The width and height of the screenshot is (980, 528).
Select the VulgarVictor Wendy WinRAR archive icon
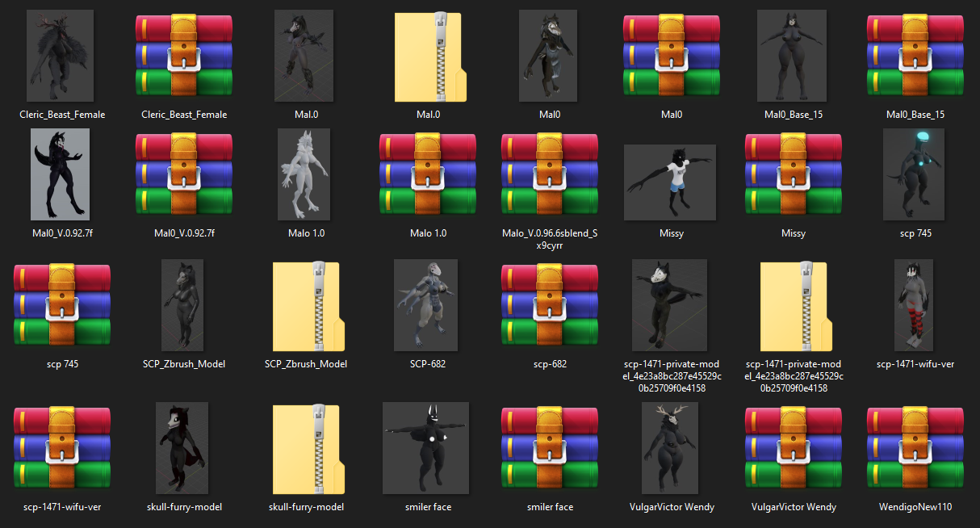[794, 448]
